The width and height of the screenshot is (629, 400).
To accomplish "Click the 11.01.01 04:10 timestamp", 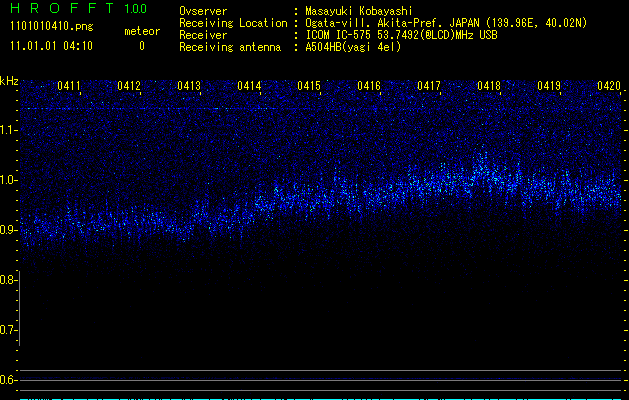I will coord(50,46).
